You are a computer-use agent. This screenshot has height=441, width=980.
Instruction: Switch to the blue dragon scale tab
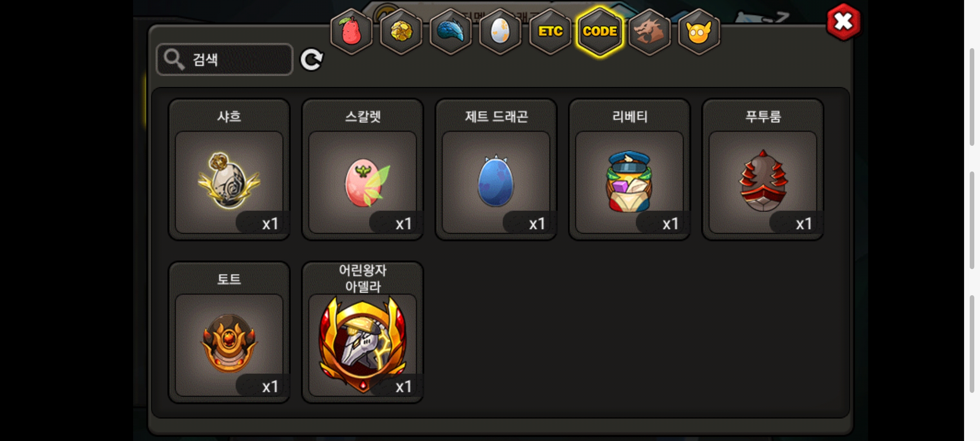coord(451,31)
